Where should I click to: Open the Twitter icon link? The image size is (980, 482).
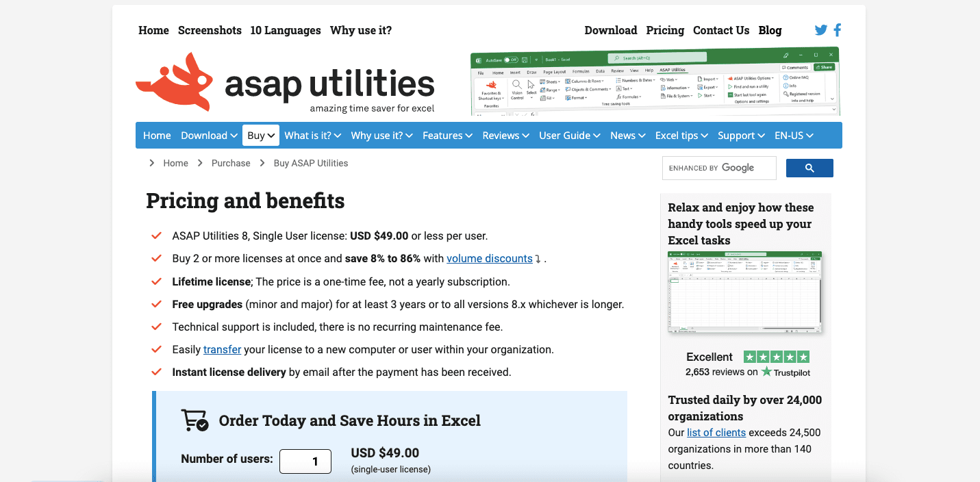pos(820,30)
